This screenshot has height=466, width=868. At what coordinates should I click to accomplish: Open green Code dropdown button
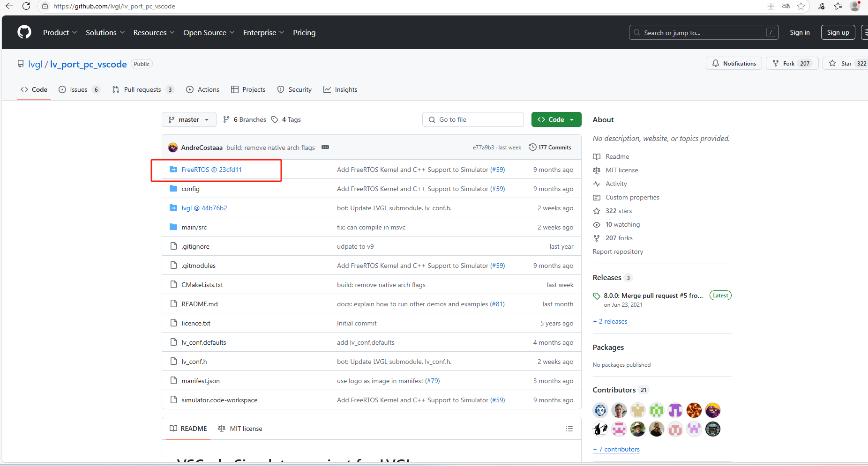click(556, 119)
